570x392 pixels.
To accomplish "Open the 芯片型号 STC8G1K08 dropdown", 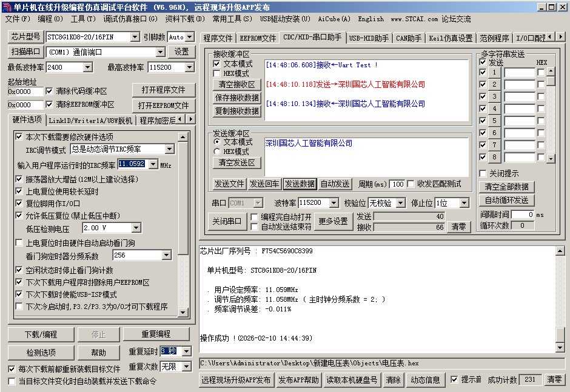I will tap(135, 37).
